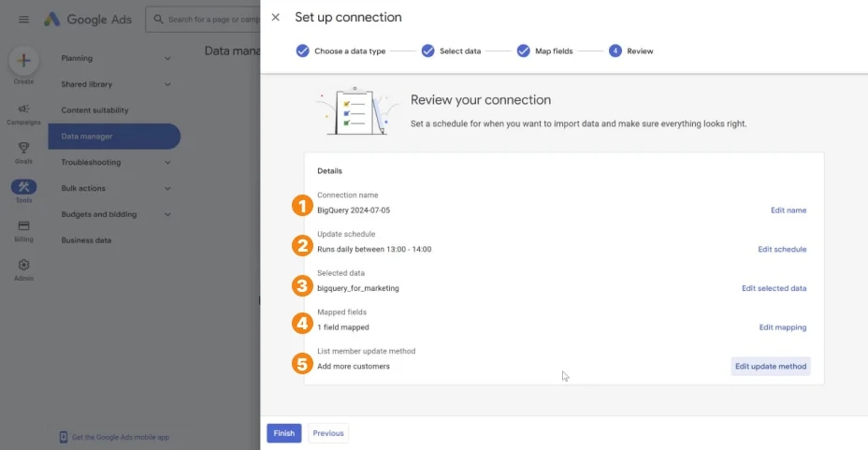Image resolution: width=868 pixels, height=450 pixels.
Task: Select the Review step
Action: pos(631,51)
